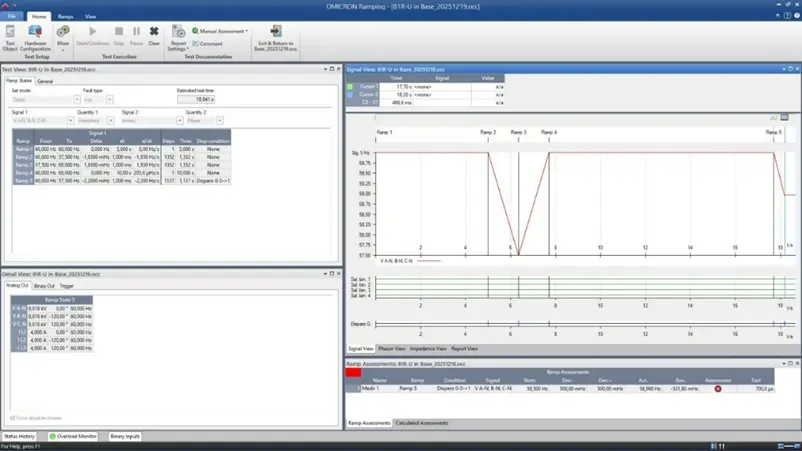The height and width of the screenshot is (451, 802).
Task: Select the Binary Out tab
Action: (x=44, y=286)
